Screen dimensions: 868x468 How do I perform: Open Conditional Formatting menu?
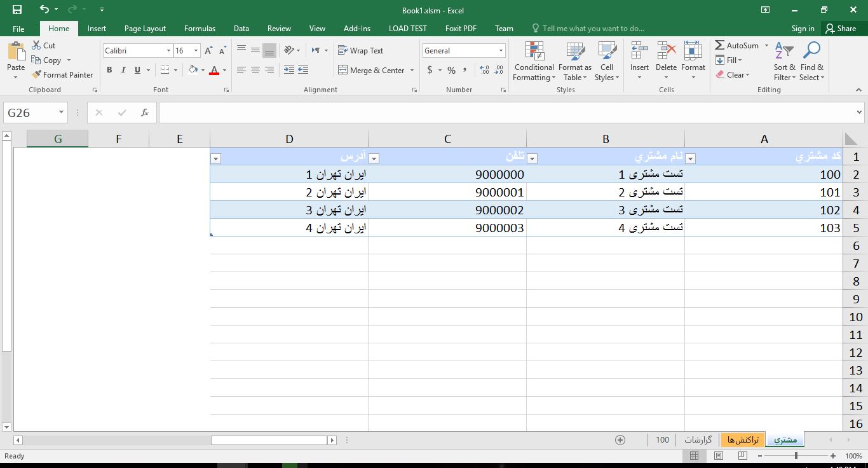[x=534, y=62]
